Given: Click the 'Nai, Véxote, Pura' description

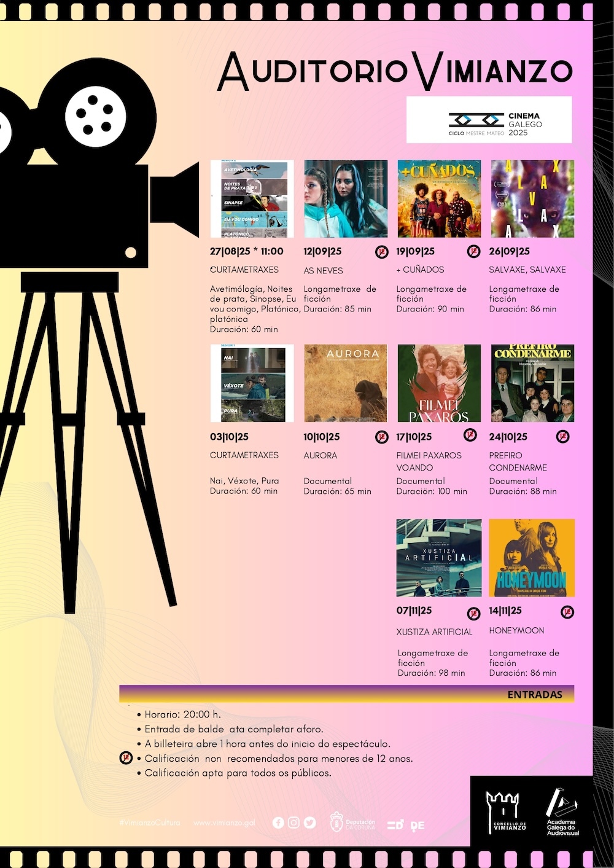Looking at the screenshot, I should [x=244, y=481].
